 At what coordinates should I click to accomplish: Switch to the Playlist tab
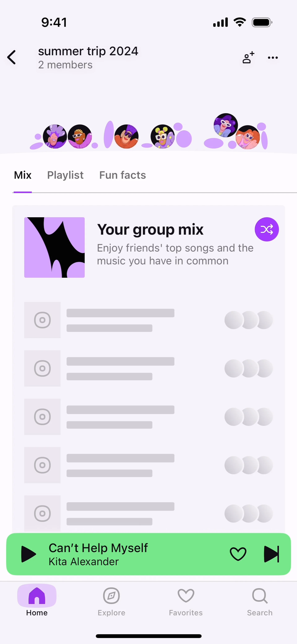[65, 175]
